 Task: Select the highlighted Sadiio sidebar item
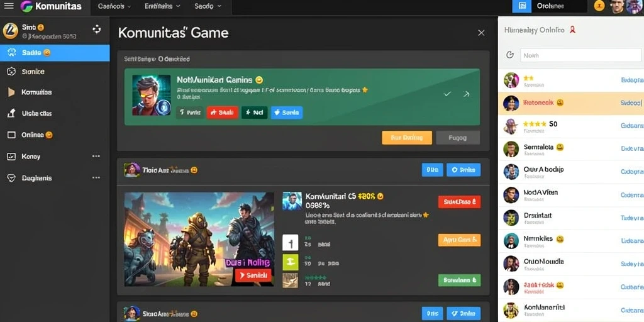(55, 53)
